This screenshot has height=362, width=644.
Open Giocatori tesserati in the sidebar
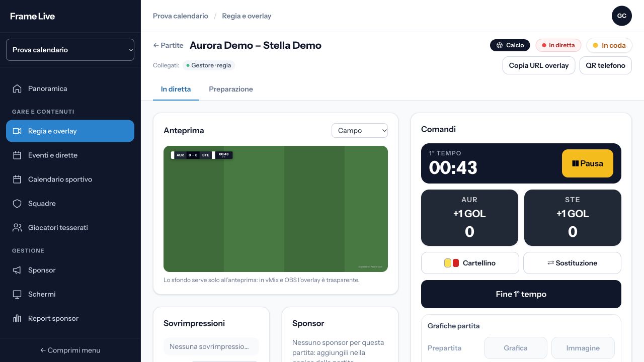(70, 228)
